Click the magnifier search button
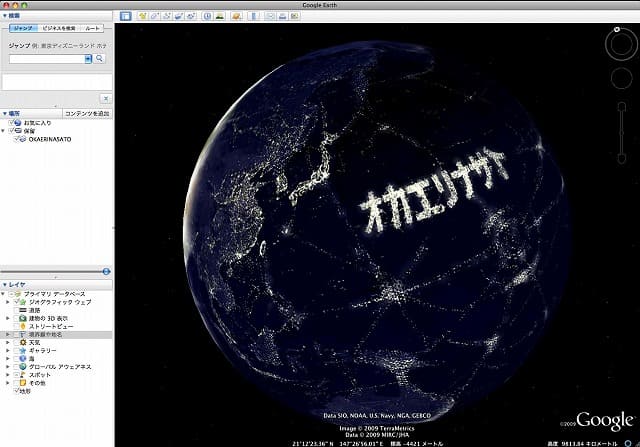The height and width of the screenshot is (447, 640). (x=99, y=58)
